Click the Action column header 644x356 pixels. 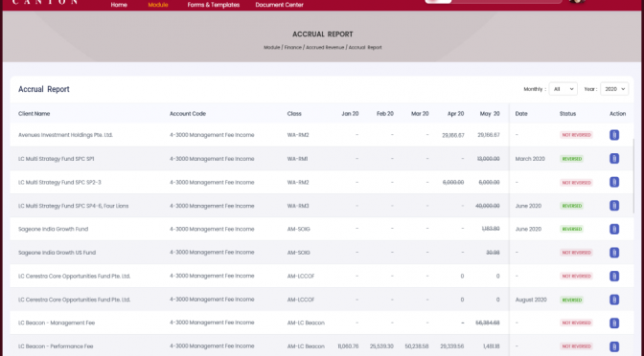click(617, 114)
